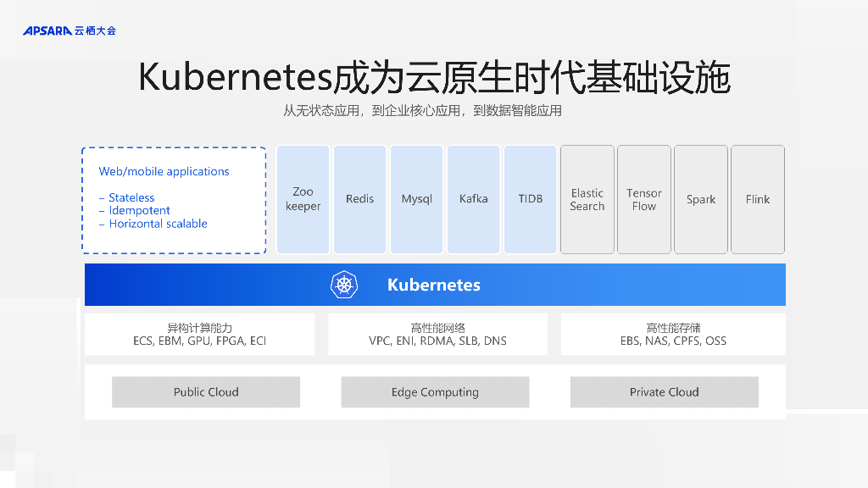The width and height of the screenshot is (868, 488).
Task: Click the blue Kubernetes banner label
Action: click(433, 285)
